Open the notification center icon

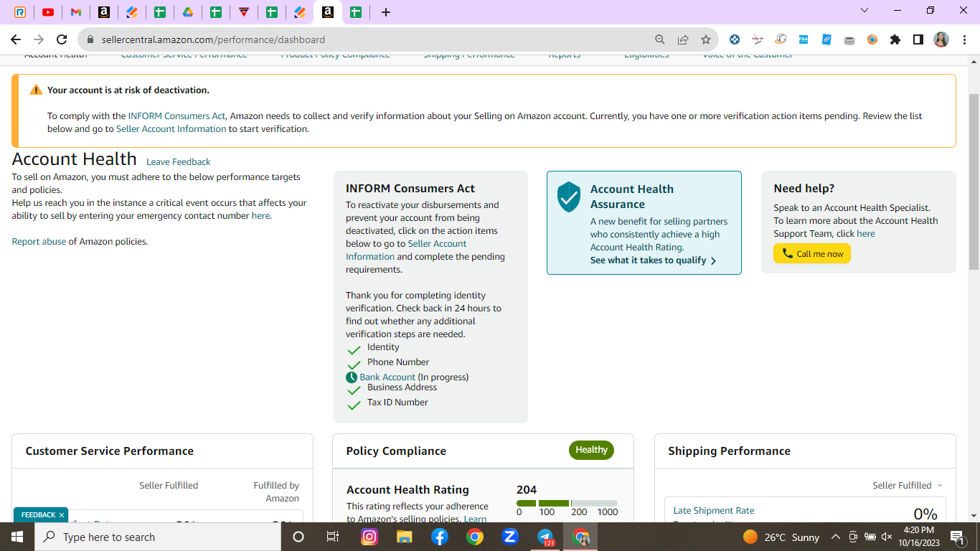point(957,537)
